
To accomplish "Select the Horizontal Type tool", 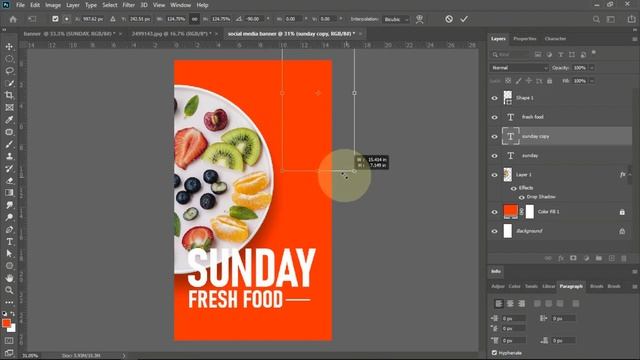I will coord(9,242).
